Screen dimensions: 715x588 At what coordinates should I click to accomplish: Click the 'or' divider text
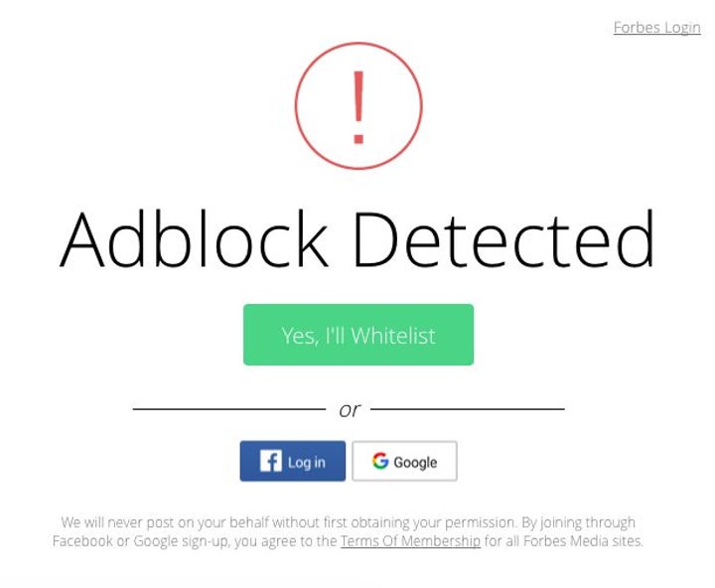349,409
